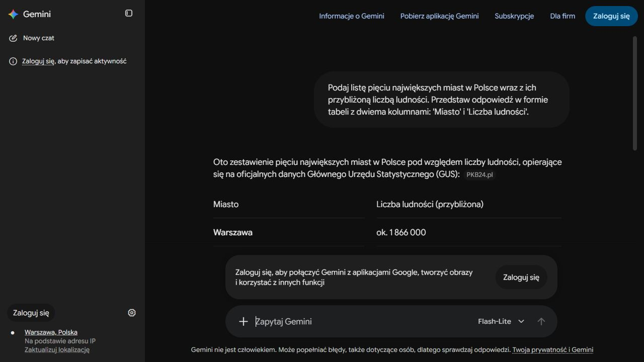
Task: Click the new chat pencil icon
Action: coord(13,38)
